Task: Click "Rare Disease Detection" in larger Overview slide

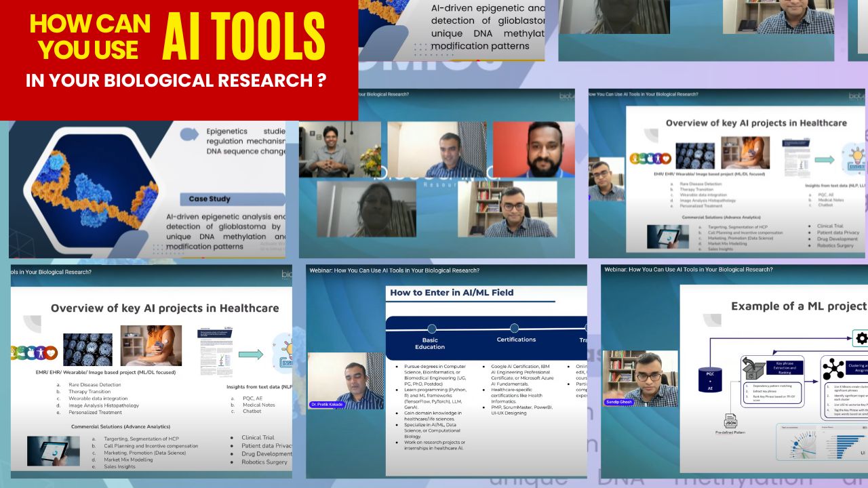Action: pos(94,385)
